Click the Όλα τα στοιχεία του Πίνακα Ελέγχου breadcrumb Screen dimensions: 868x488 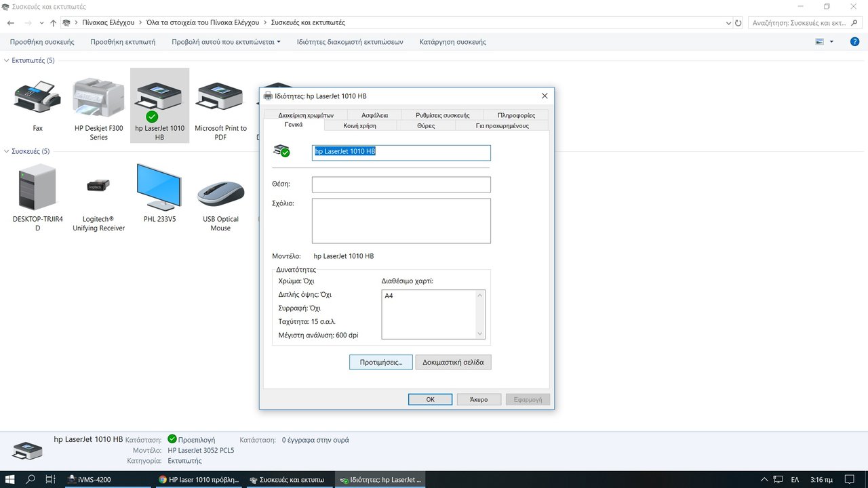[x=203, y=22]
